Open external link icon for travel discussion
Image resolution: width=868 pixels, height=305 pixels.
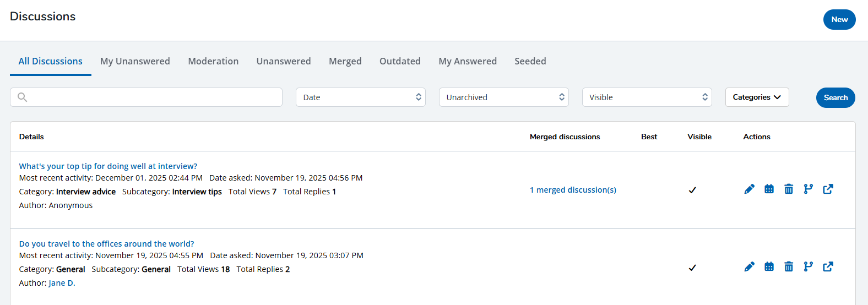(x=828, y=267)
